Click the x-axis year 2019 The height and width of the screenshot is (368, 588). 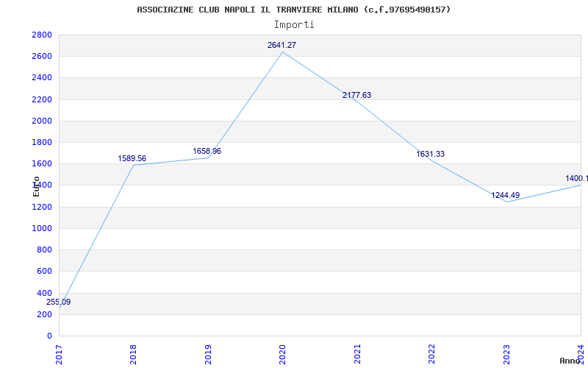pyautogui.click(x=208, y=354)
